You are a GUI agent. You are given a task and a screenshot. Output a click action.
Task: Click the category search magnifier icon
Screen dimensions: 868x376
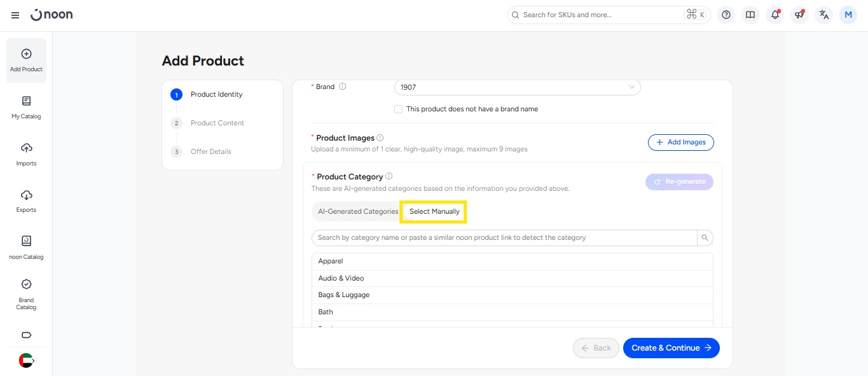point(705,238)
